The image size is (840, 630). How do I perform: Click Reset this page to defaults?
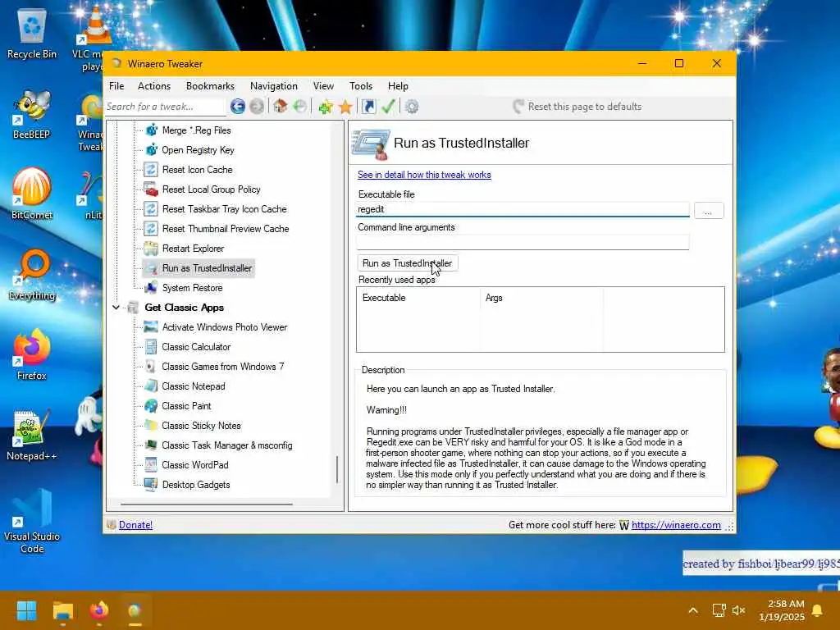(577, 107)
